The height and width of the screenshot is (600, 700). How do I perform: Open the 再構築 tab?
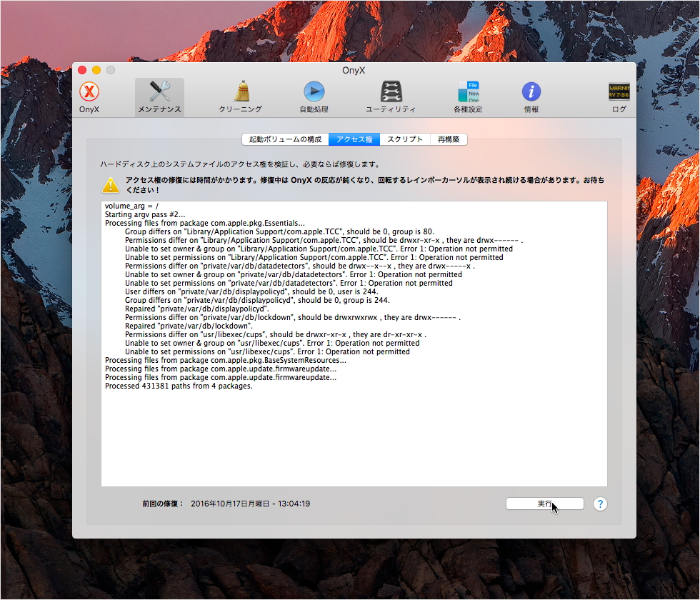(x=449, y=139)
